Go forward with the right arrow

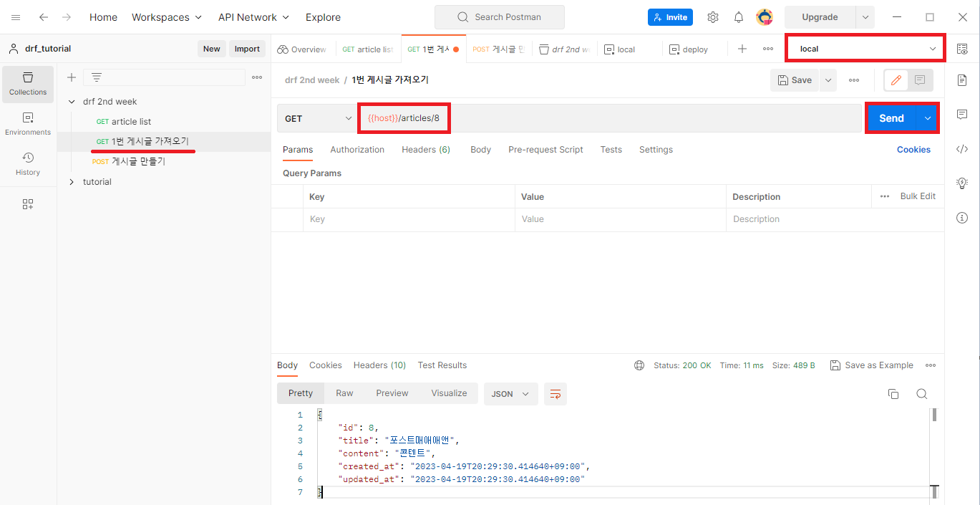coord(67,17)
